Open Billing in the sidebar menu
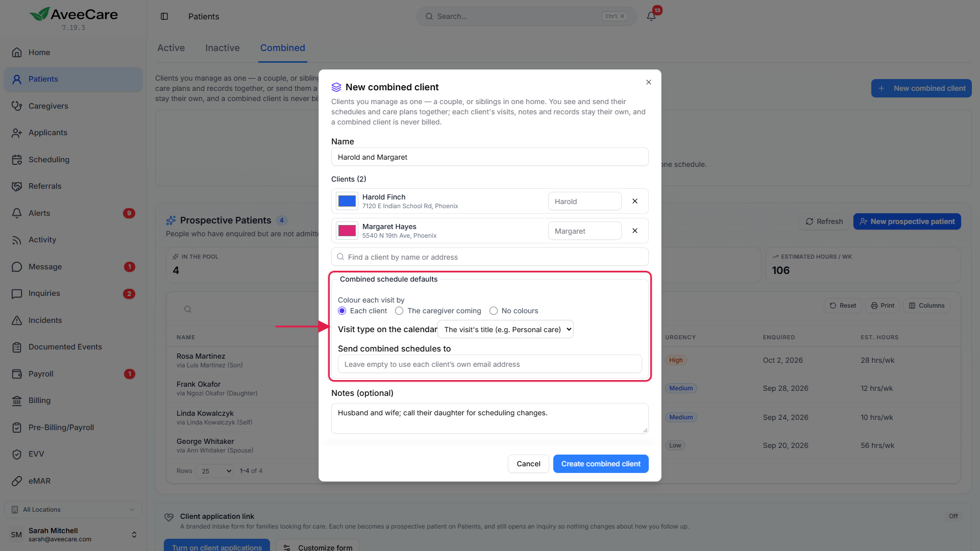This screenshot has height=551, width=980. (x=73, y=400)
